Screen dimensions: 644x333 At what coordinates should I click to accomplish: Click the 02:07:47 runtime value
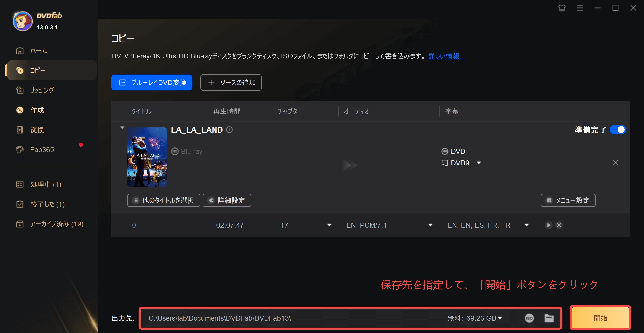[230, 225]
